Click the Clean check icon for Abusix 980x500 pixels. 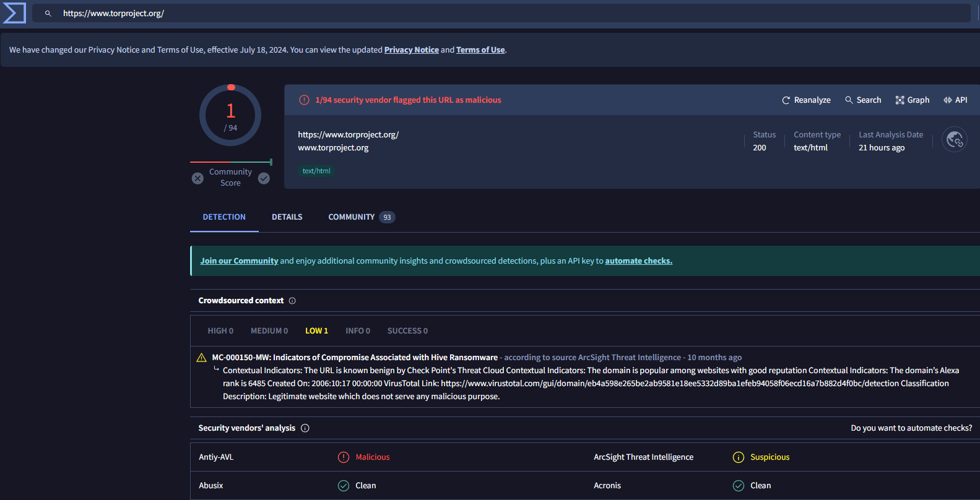(x=344, y=486)
